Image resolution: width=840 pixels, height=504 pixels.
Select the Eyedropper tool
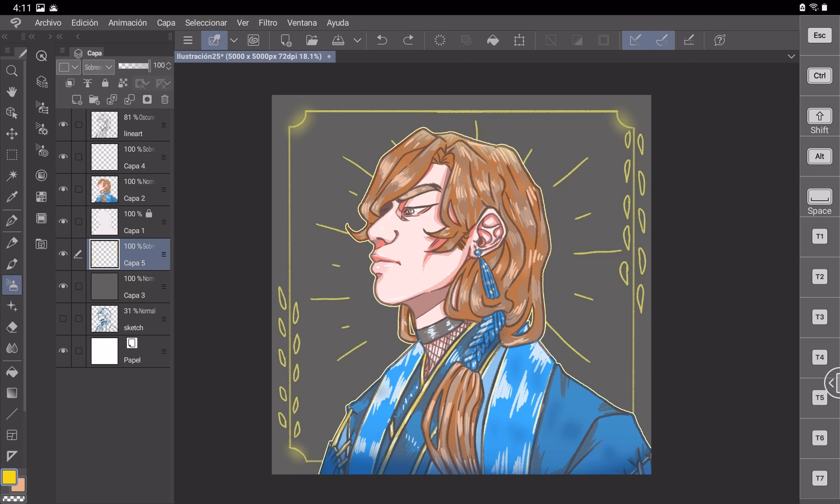[12, 197]
